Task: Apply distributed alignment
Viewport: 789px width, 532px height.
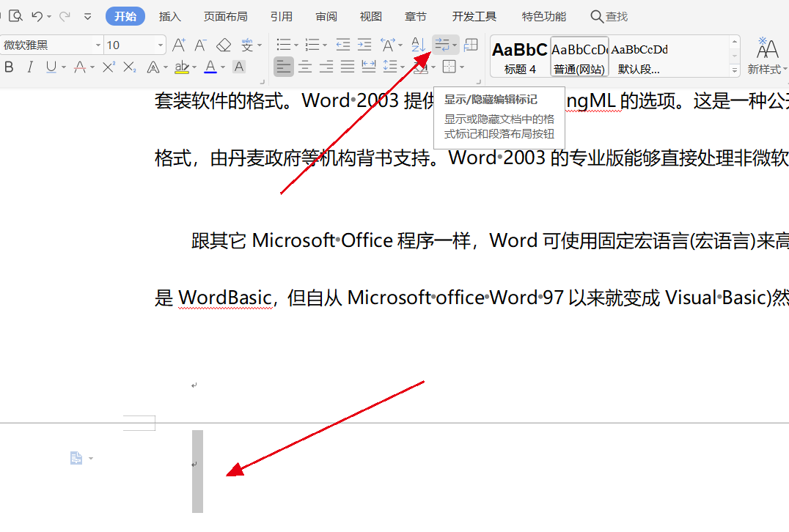Action: click(369, 67)
